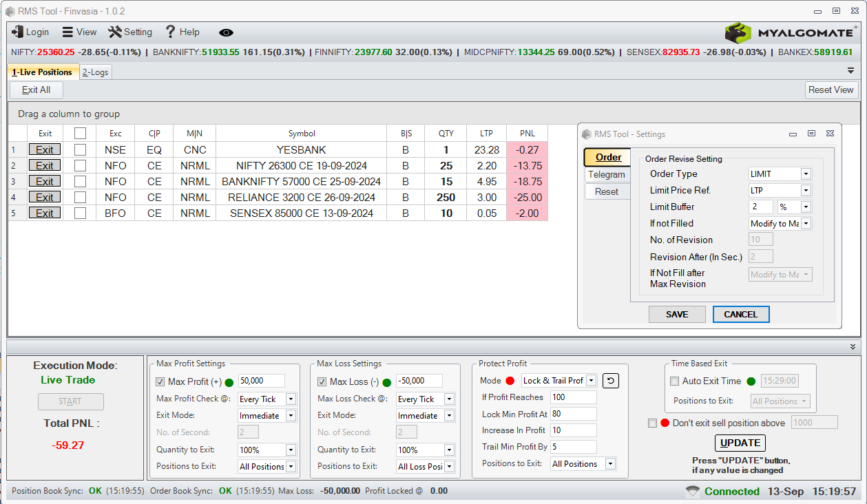Tick the checkbox for the NIFTY 26300 CE row
This screenshot has width=867, height=504.
point(81,166)
